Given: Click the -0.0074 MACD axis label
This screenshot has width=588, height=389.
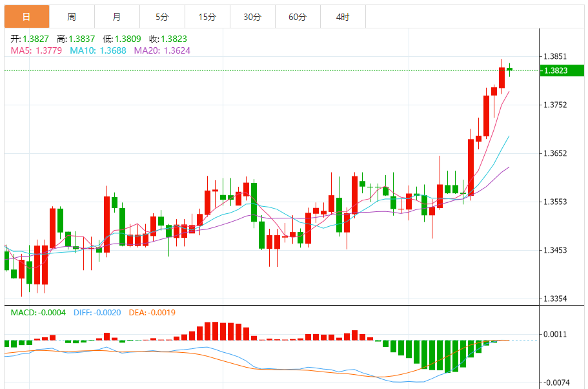Looking at the screenshot, I should pos(556,383).
